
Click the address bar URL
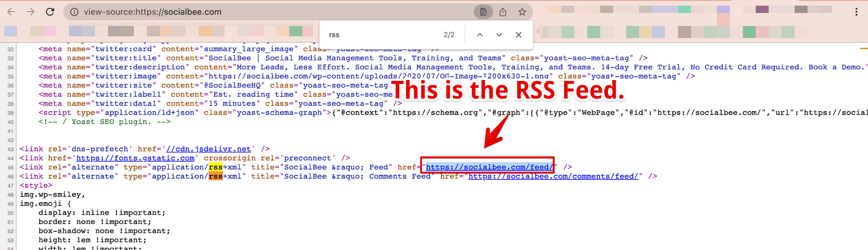pos(152,12)
